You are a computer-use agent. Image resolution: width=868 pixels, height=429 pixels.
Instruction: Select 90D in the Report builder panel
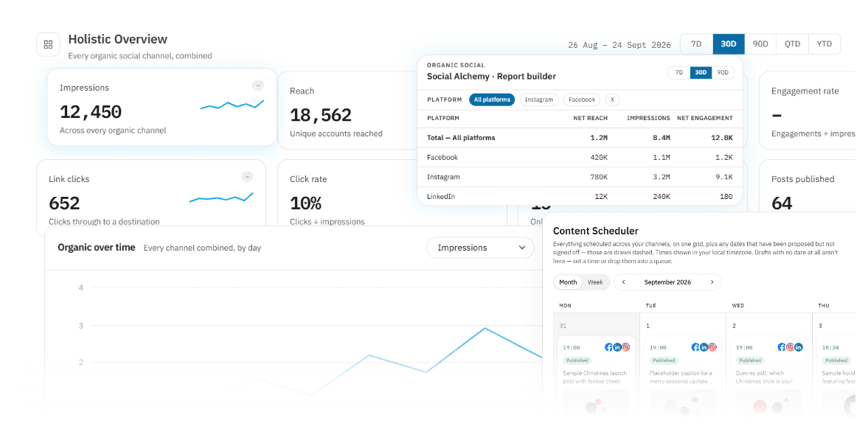[723, 72]
